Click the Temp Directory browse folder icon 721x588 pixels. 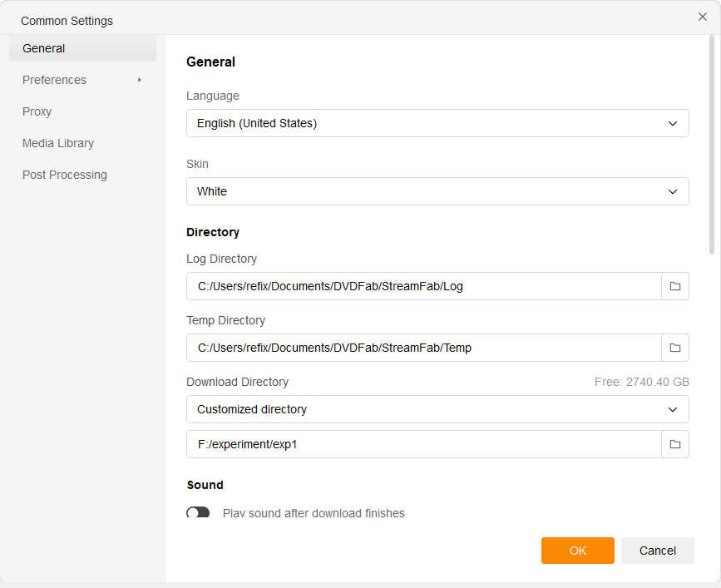coord(674,348)
